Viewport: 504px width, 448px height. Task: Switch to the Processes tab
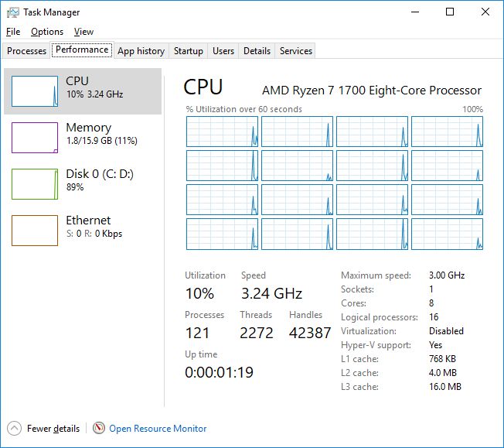[27, 51]
